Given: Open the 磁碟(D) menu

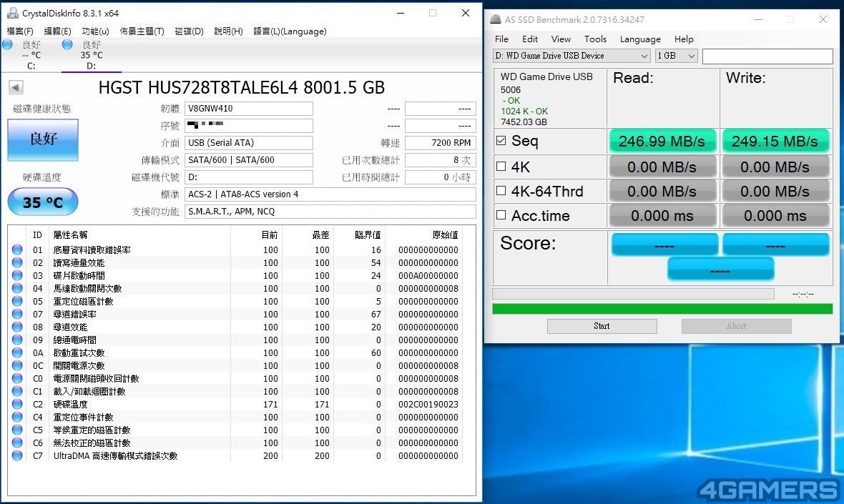Looking at the screenshot, I should pyautogui.click(x=189, y=31).
